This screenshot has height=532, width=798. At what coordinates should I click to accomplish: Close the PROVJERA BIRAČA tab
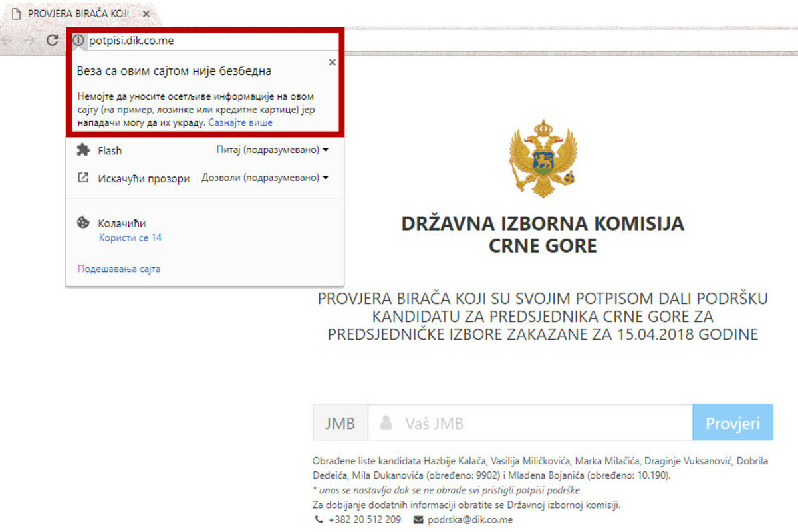click(x=146, y=13)
